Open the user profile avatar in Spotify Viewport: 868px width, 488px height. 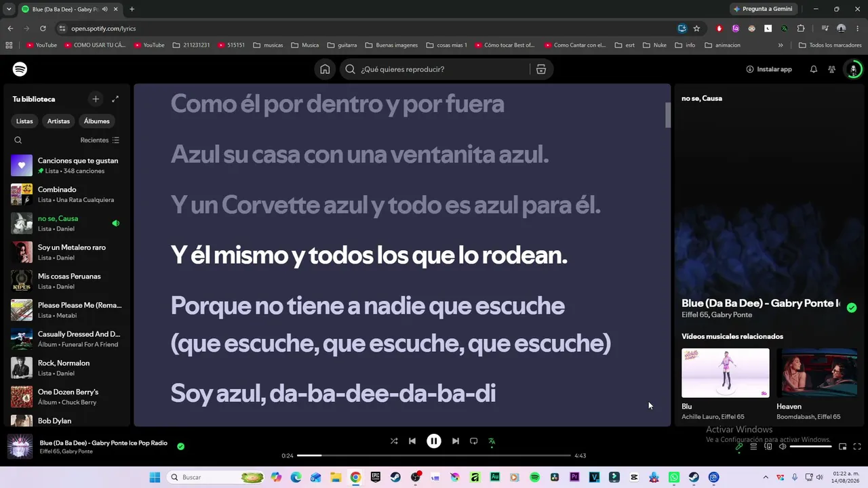[x=854, y=69]
